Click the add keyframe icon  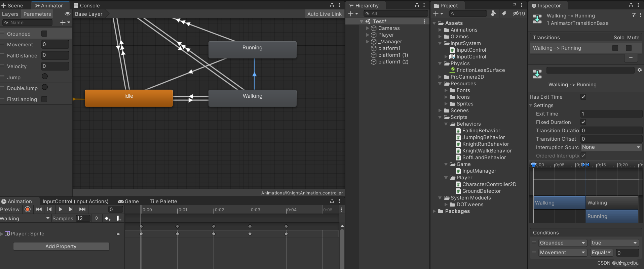point(108,218)
